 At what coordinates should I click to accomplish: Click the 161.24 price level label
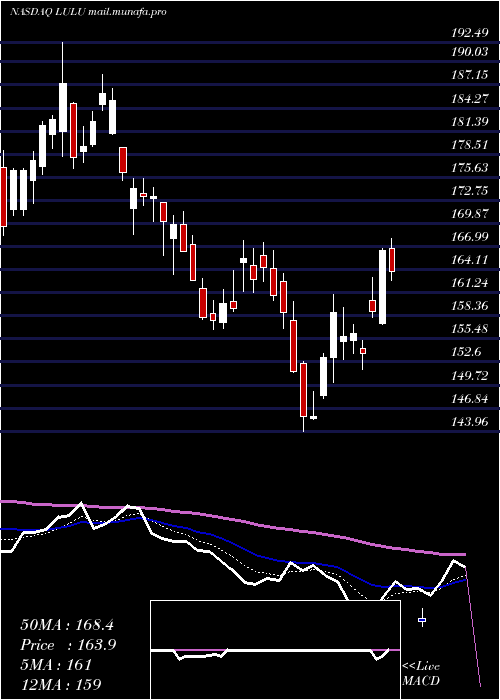(x=470, y=283)
